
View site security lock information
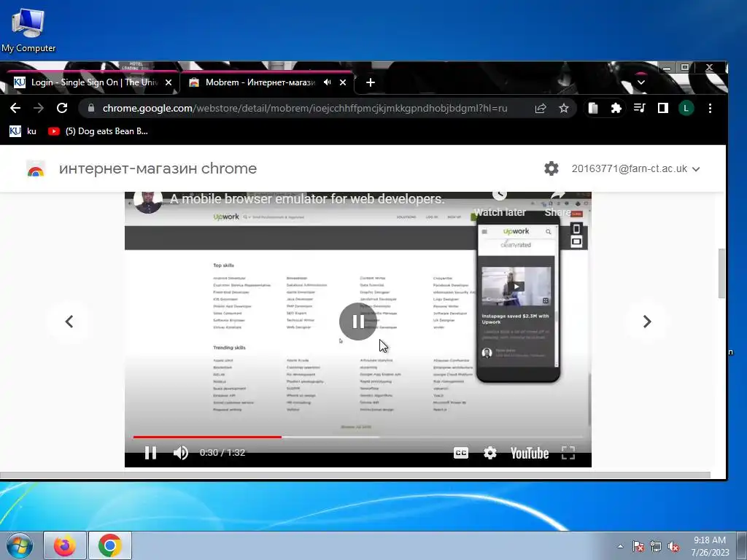click(91, 108)
